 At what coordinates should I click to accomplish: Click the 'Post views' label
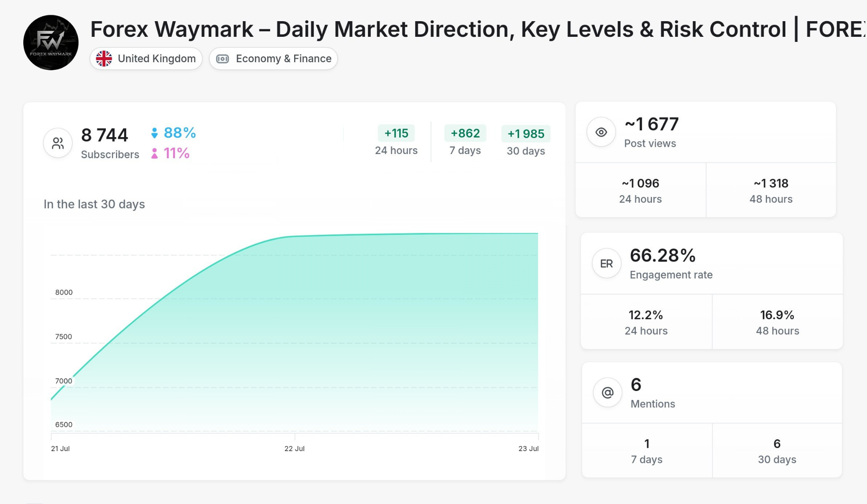(650, 143)
